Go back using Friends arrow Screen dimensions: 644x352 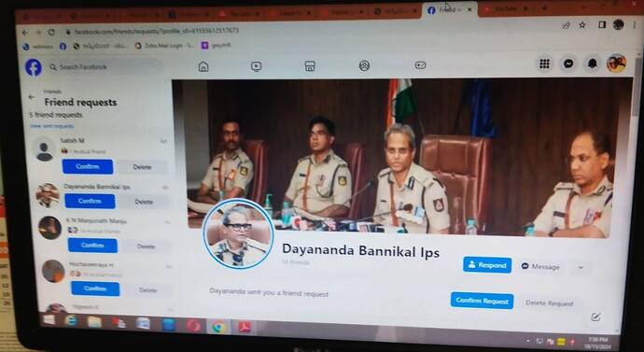[31, 97]
